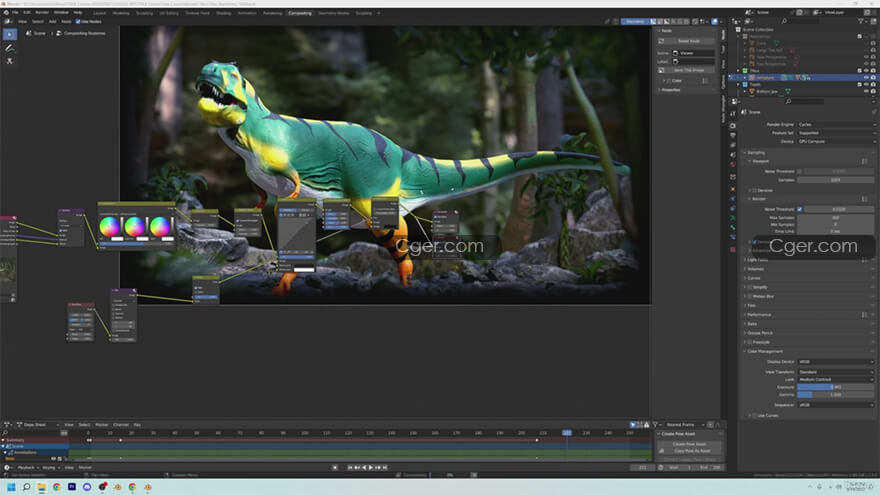The image size is (880, 495).
Task: Open the Windows Start menu
Action: [11, 487]
